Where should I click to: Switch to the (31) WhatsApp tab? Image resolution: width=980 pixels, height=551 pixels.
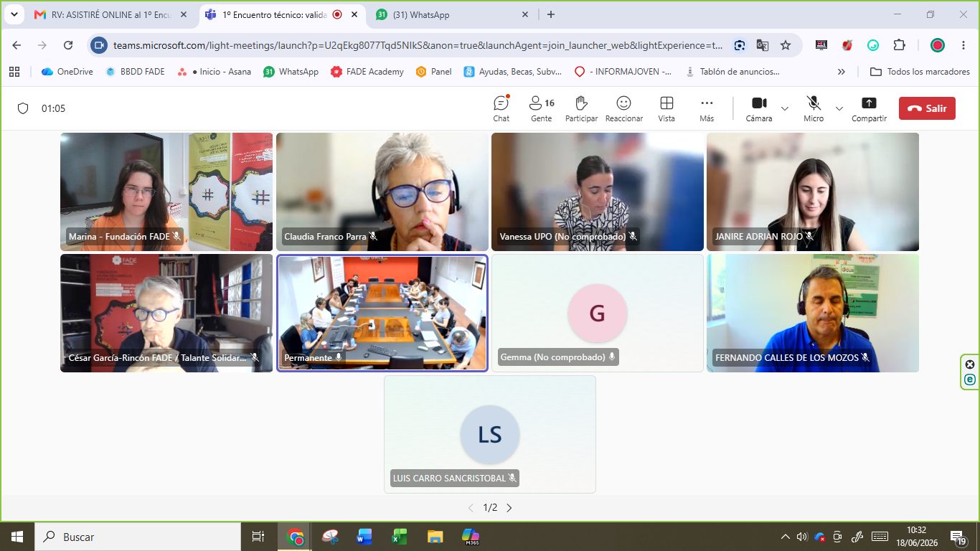[x=453, y=14]
